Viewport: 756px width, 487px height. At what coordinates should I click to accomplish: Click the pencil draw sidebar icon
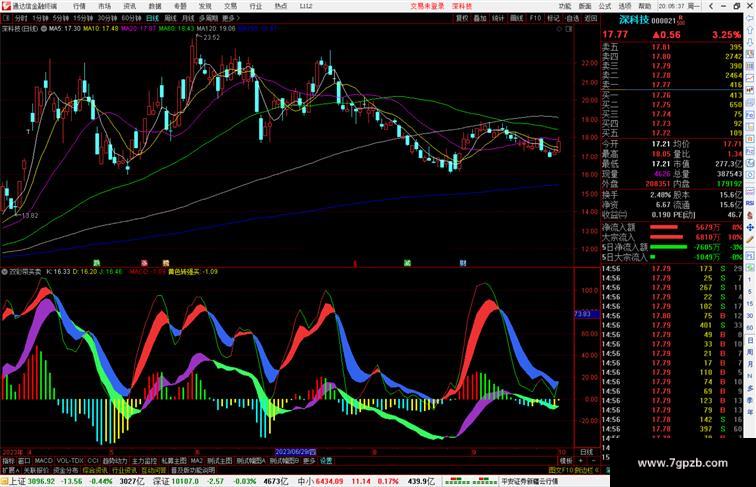click(750, 239)
